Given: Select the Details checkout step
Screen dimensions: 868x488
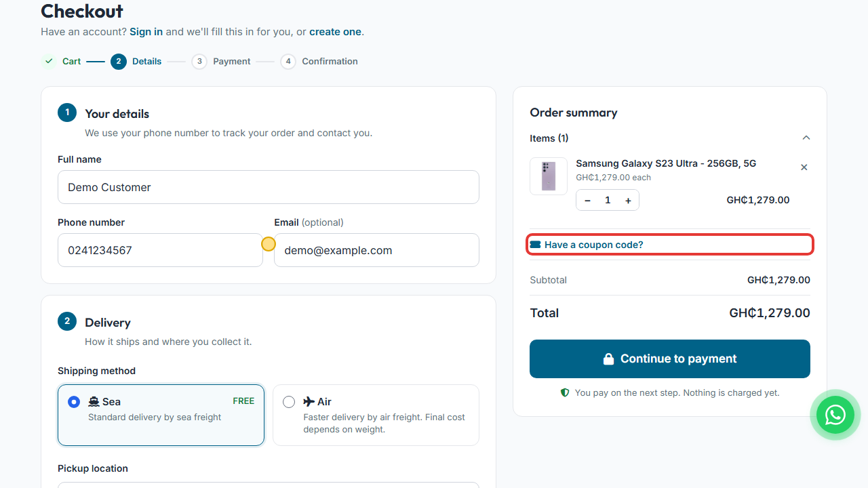Looking at the screenshot, I should pyautogui.click(x=136, y=61).
